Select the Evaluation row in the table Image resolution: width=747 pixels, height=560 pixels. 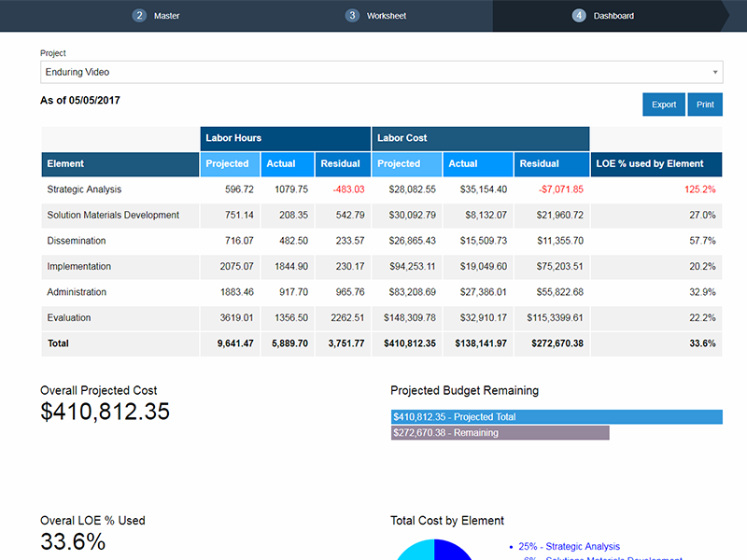coord(69,317)
